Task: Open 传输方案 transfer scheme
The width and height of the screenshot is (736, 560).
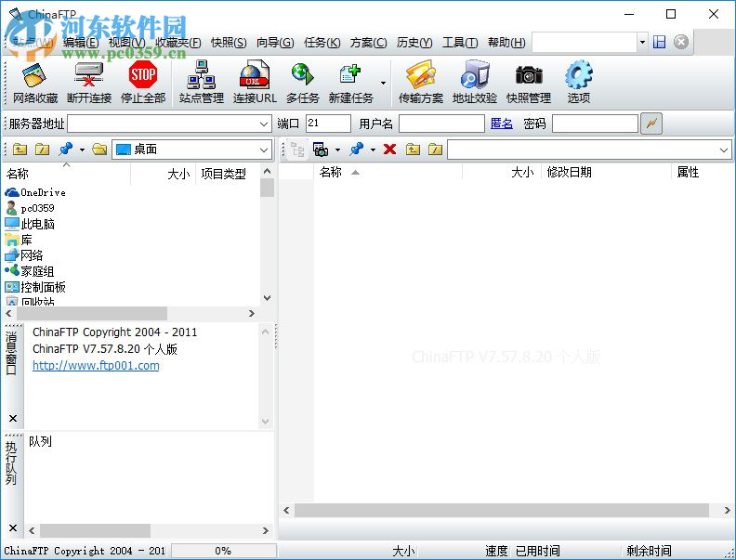Action: (x=421, y=83)
